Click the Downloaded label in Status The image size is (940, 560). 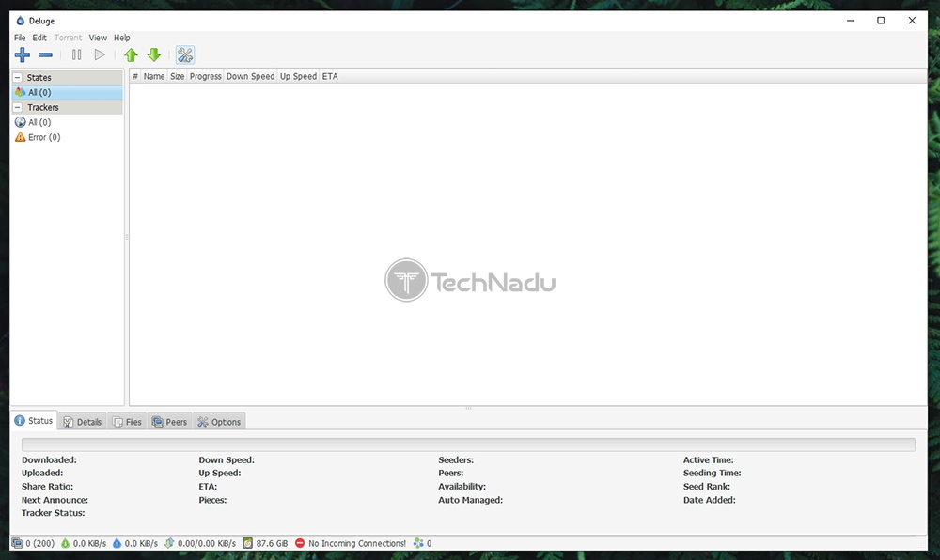coord(49,460)
